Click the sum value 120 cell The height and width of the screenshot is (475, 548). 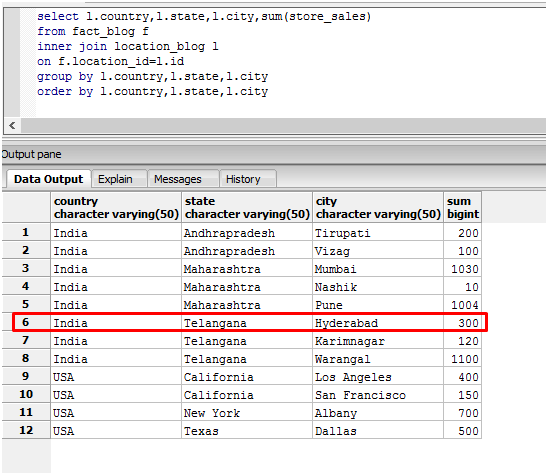point(463,340)
